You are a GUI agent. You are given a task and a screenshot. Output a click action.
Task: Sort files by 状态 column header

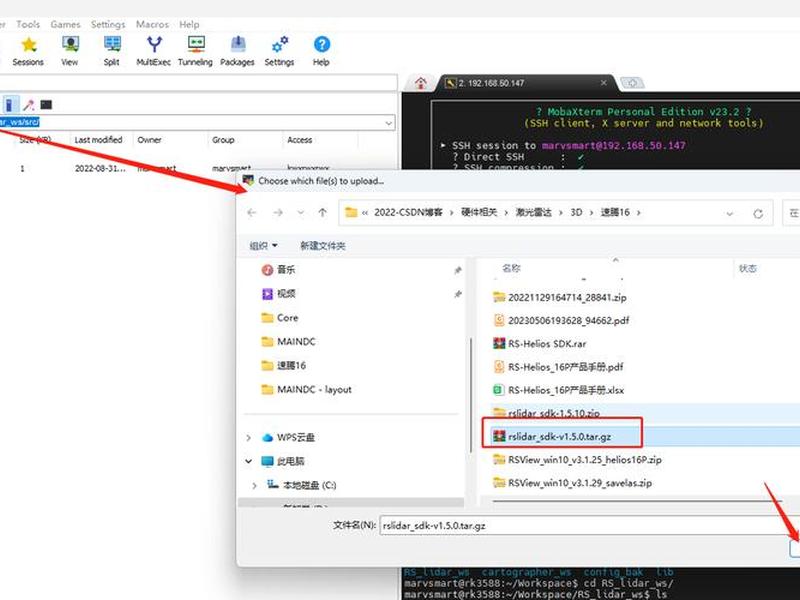(748, 268)
